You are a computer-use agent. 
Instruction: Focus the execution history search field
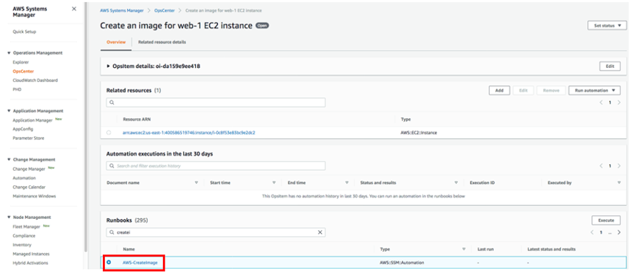click(x=216, y=166)
